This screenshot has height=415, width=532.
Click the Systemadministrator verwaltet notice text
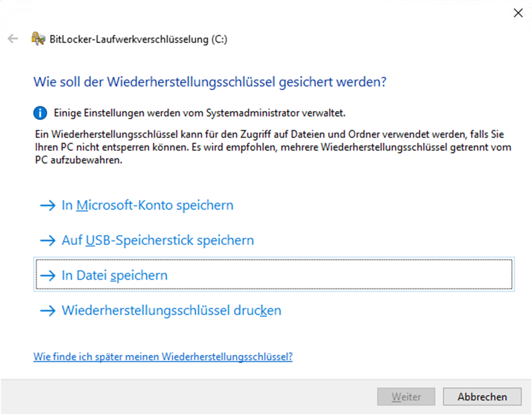coord(199,113)
